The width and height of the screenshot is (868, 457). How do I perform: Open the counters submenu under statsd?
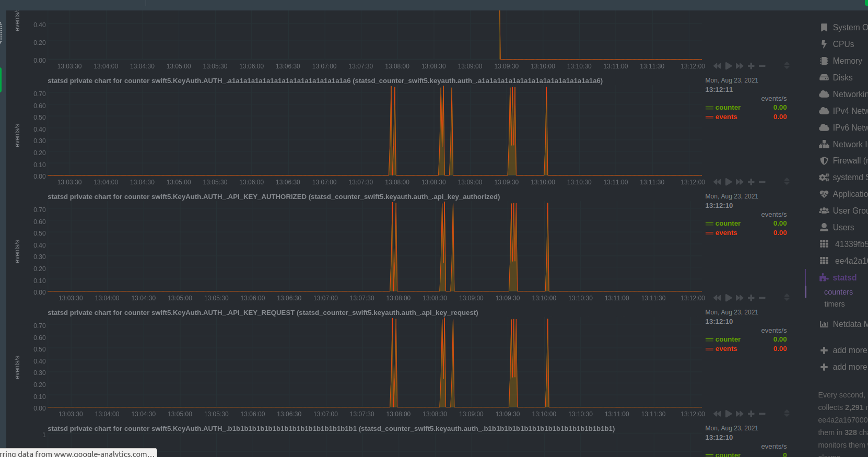(838, 292)
